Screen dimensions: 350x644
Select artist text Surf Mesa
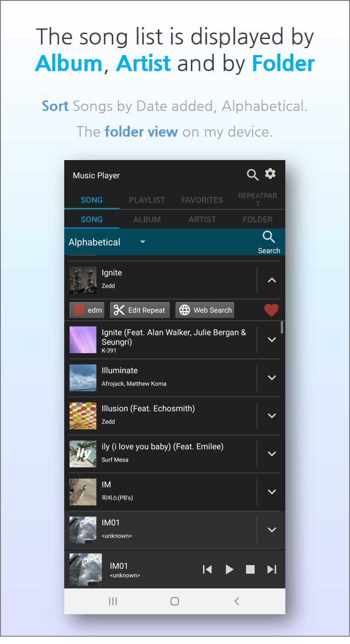coord(115,460)
